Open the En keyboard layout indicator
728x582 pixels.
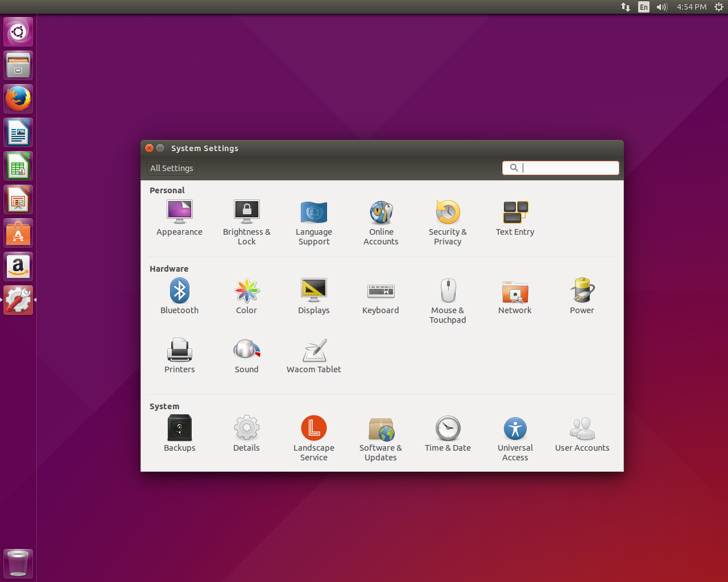[644, 7]
